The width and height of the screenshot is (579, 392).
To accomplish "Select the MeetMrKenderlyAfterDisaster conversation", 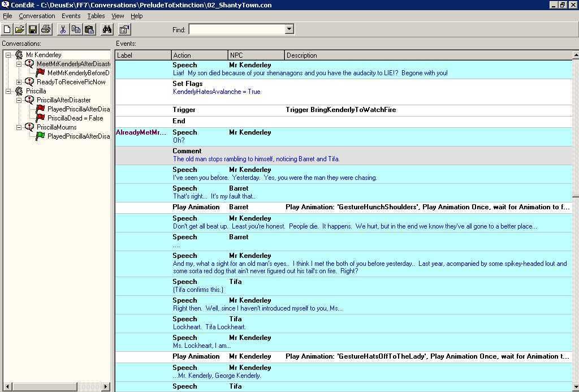I will coord(73,64).
